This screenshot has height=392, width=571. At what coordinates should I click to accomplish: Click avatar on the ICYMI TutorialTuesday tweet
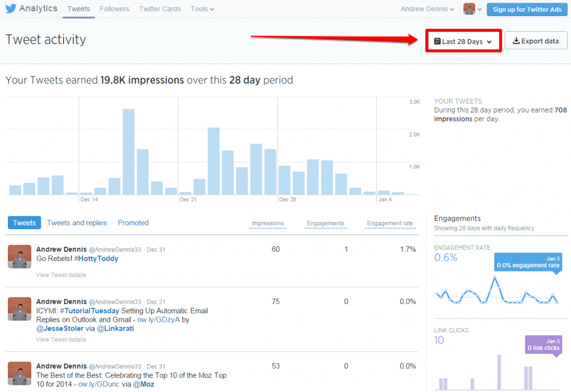pos(20,309)
